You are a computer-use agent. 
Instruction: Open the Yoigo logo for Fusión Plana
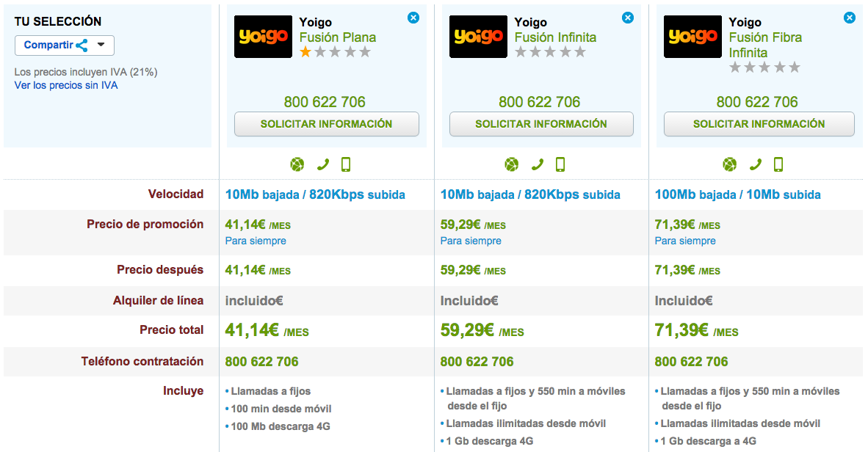pyautogui.click(x=263, y=37)
